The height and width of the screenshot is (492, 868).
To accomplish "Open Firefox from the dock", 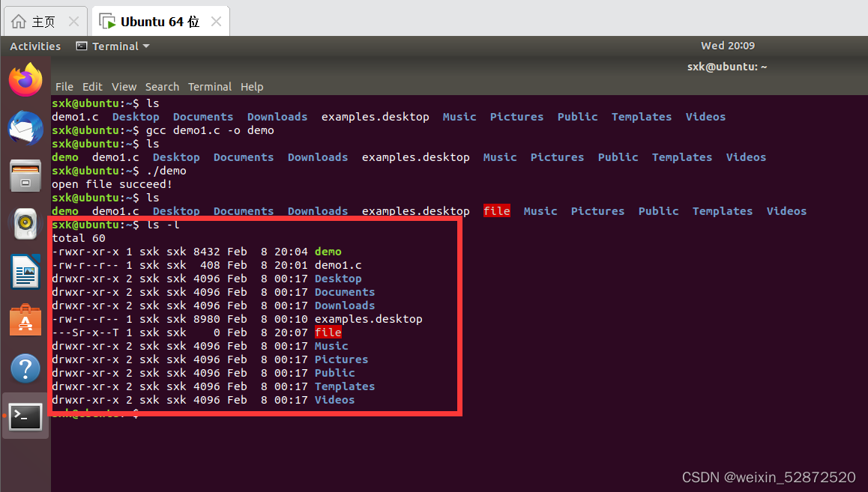I will click(x=25, y=79).
